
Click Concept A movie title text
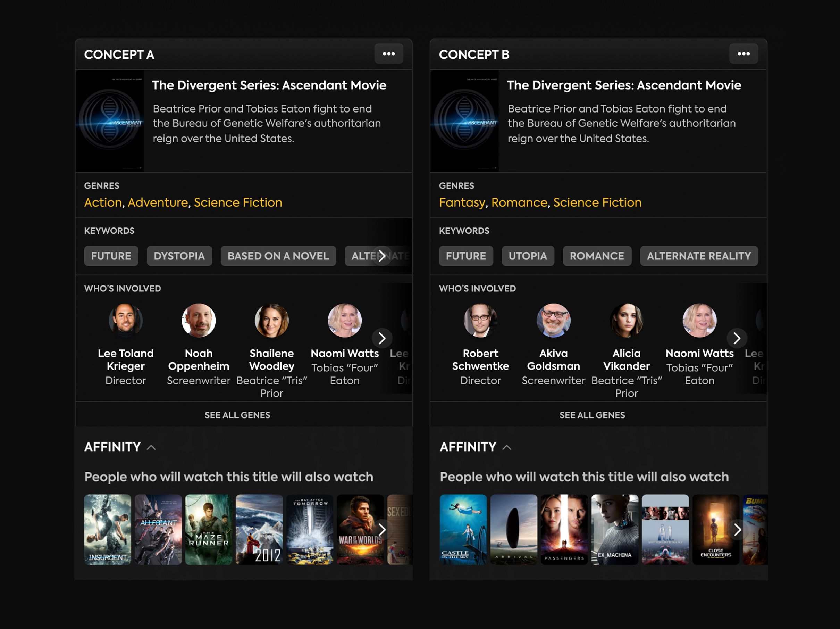[x=269, y=85]
